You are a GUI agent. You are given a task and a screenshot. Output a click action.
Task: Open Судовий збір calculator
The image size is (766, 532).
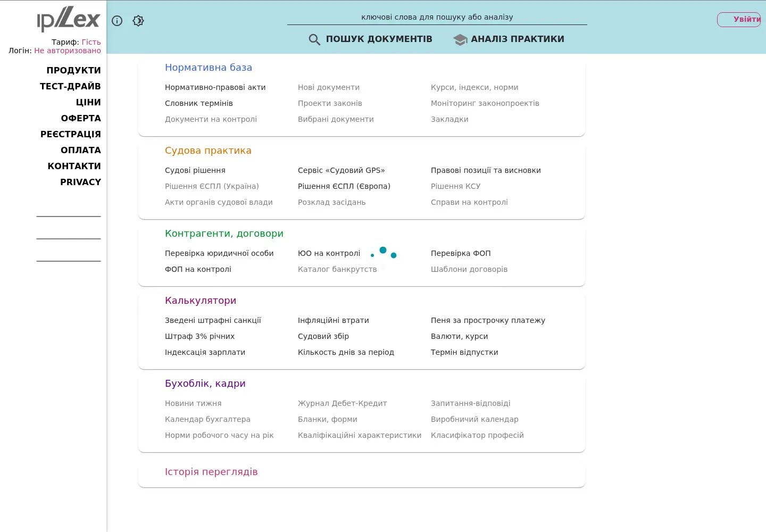[x=323, y=336]
